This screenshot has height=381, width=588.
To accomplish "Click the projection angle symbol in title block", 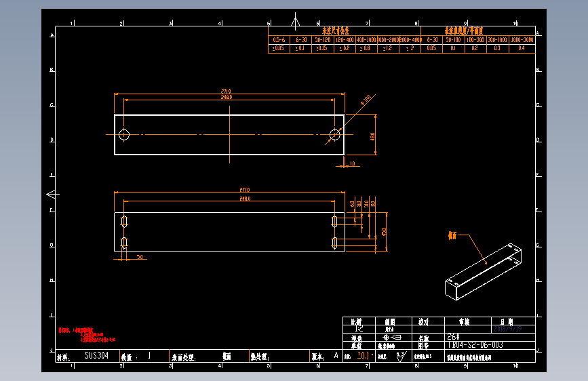I will click(392, 337).
